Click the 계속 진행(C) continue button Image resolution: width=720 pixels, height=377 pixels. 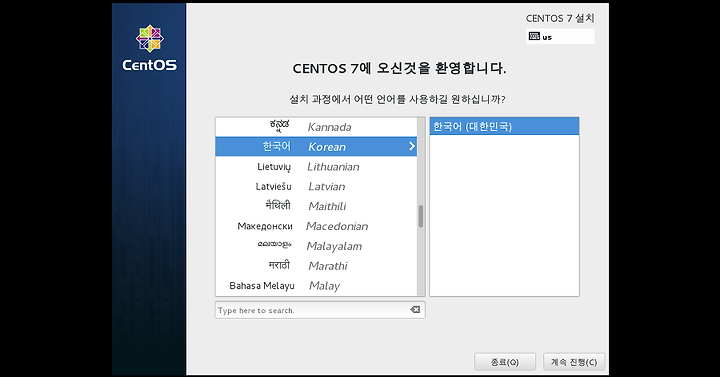(x=574, y=362)
